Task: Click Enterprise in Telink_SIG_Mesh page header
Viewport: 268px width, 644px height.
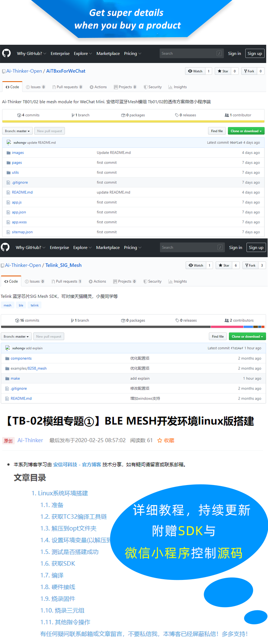Action: 59,247
